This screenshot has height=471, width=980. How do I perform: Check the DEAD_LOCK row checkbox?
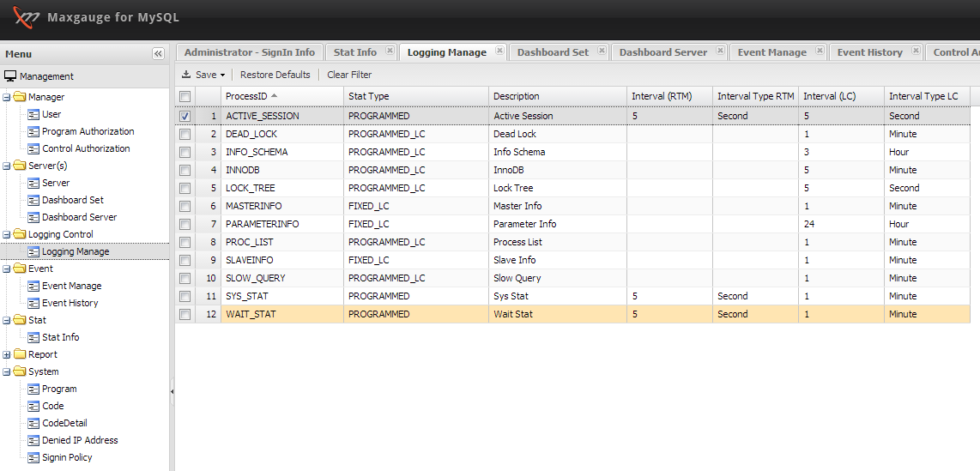[x=185, y=135]
